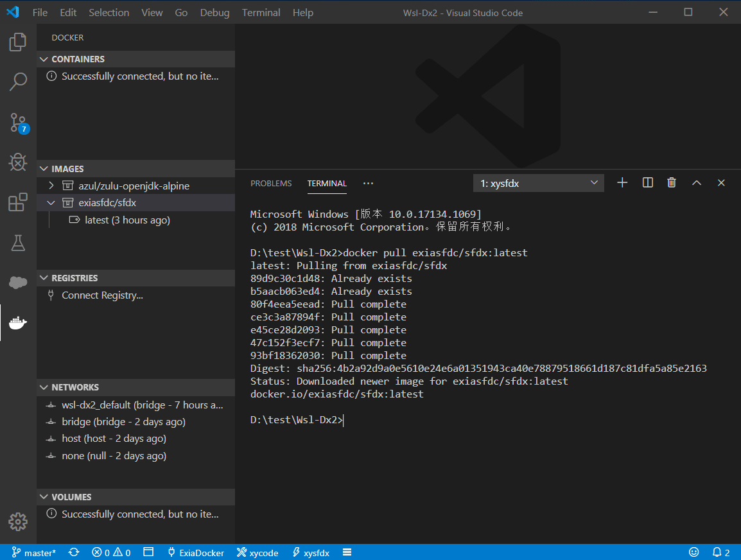Click the plug icon beside Connect Registry
This screenshot has height=560, width=741.
[51, 295]
